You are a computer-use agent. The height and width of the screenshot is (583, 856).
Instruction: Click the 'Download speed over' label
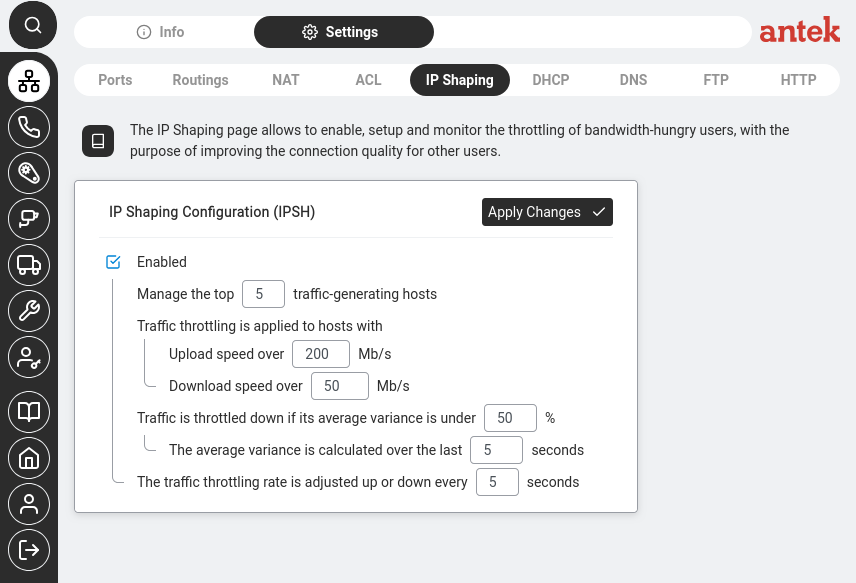[x=236, y=386]
